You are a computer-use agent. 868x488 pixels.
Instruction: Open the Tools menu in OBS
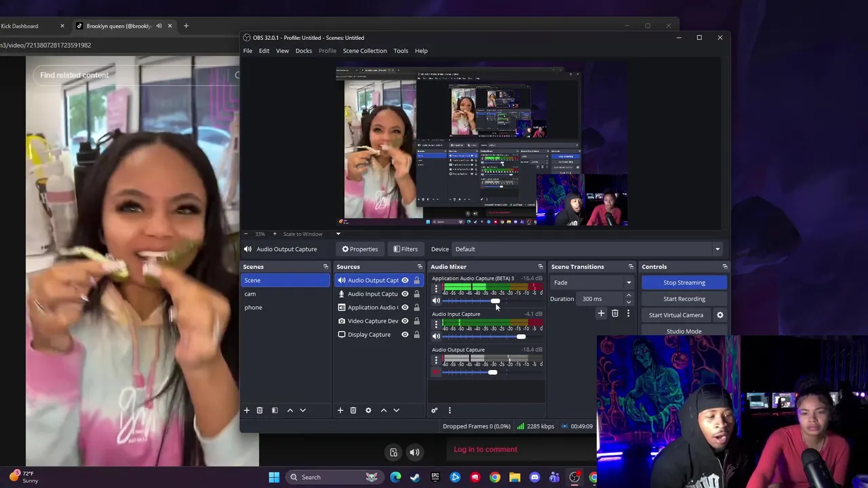pos(401,51)
